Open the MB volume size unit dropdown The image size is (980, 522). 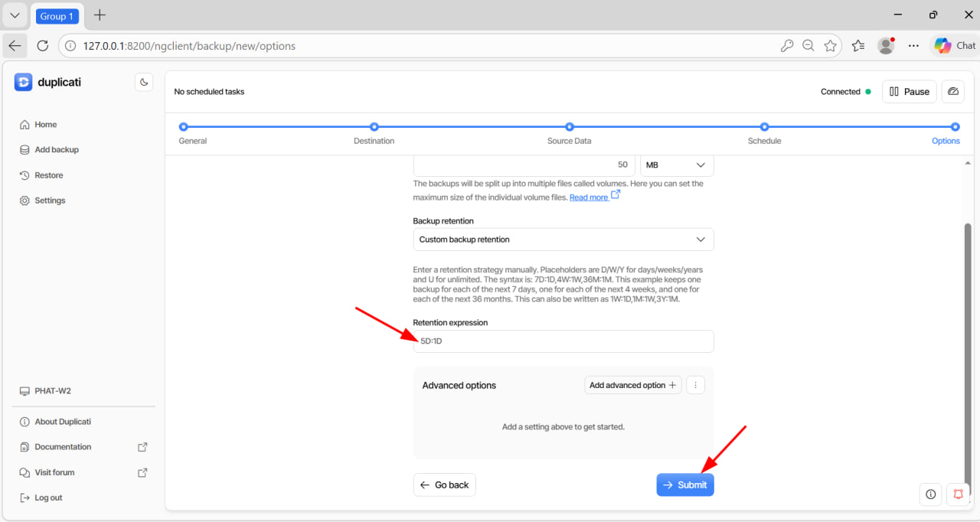(x=676, y=165)
